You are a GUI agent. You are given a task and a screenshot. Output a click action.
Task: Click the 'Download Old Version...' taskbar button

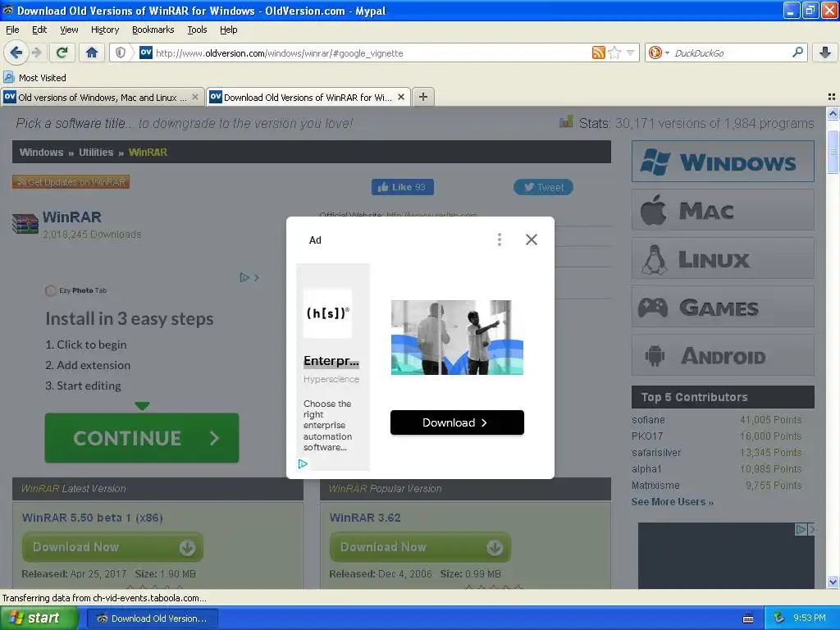[152, 619]
